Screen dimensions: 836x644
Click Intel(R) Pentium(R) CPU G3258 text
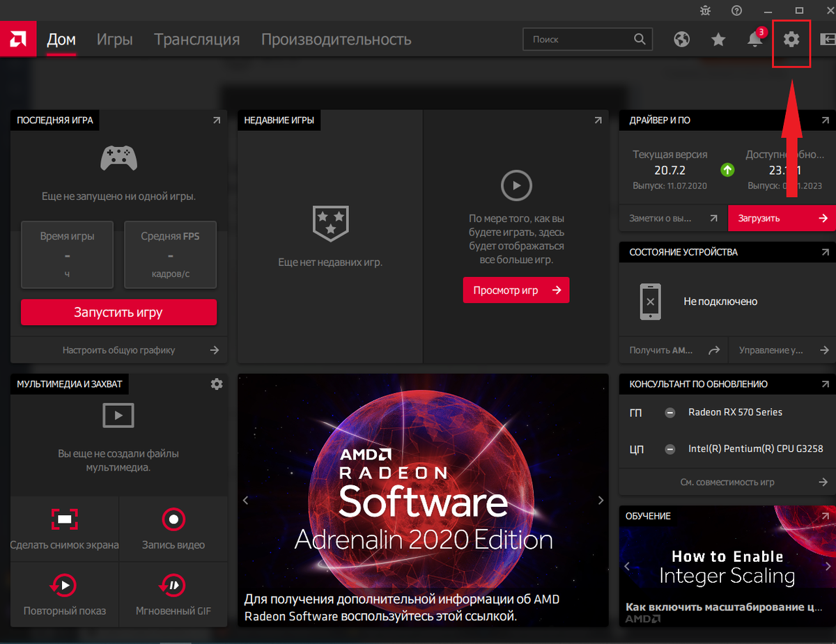[756, 449]
